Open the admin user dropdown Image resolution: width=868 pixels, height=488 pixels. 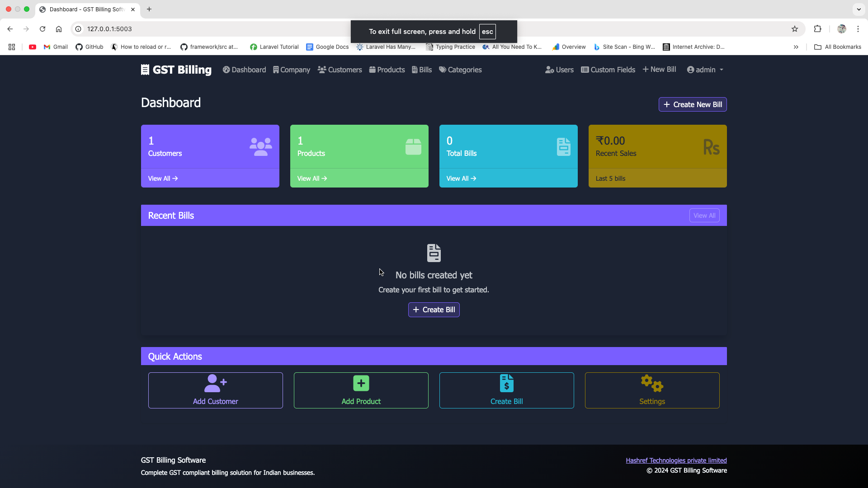705,70
